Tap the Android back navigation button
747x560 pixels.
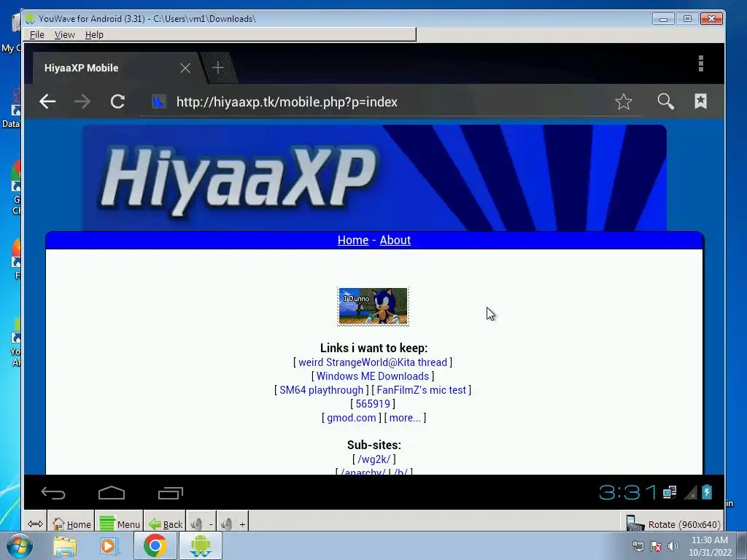click(x=53, y=493)
